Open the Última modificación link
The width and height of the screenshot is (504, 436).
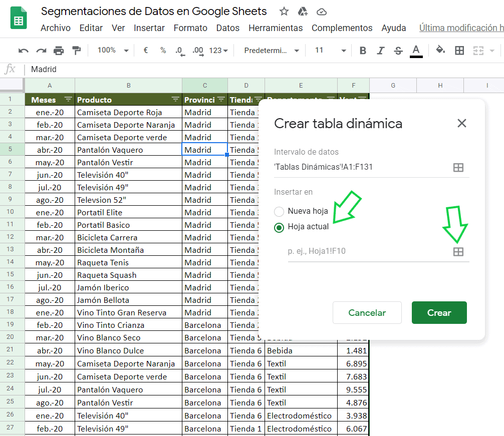pyautogui.click(x=461, y=28)
